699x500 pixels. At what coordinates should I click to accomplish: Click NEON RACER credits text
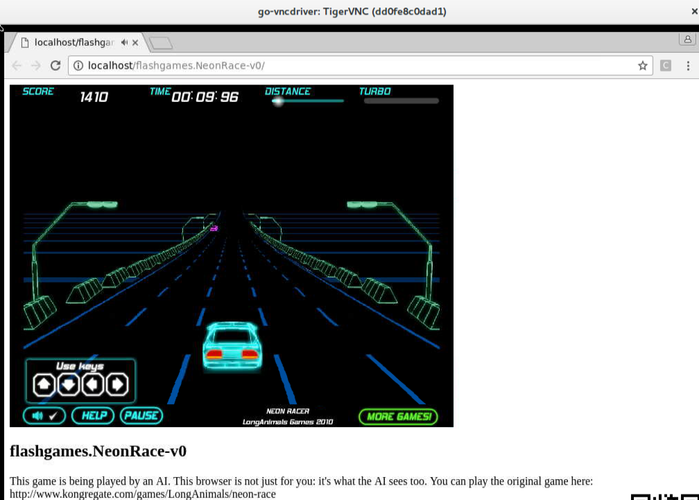coord(288,411)
